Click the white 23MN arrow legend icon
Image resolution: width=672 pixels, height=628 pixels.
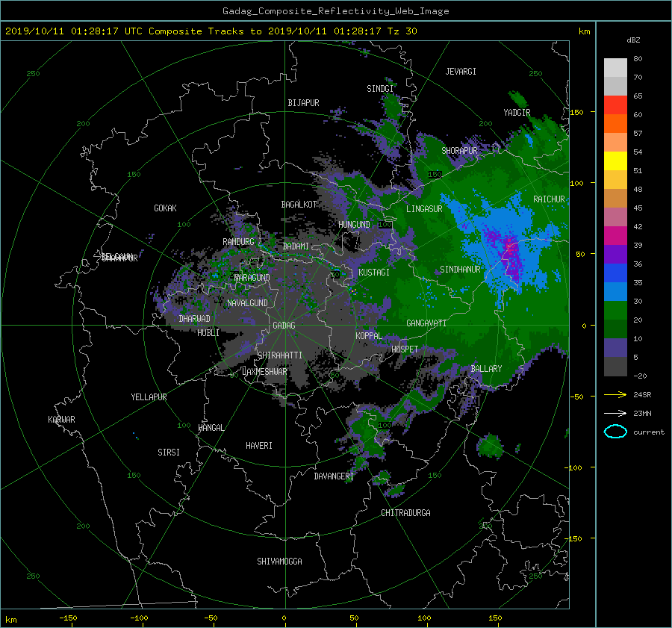[x=615, y=413]
